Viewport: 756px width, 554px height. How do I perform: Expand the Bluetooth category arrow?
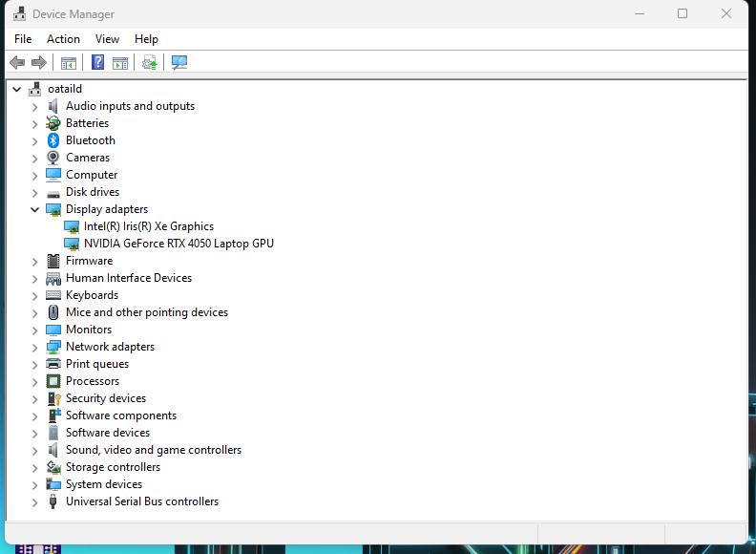[34, 141]
